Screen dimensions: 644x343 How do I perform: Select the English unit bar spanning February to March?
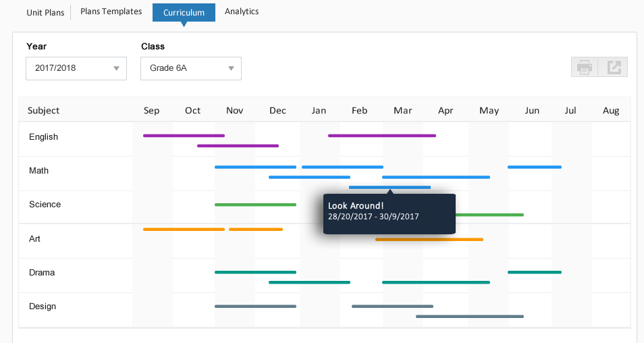pos(382,136)
